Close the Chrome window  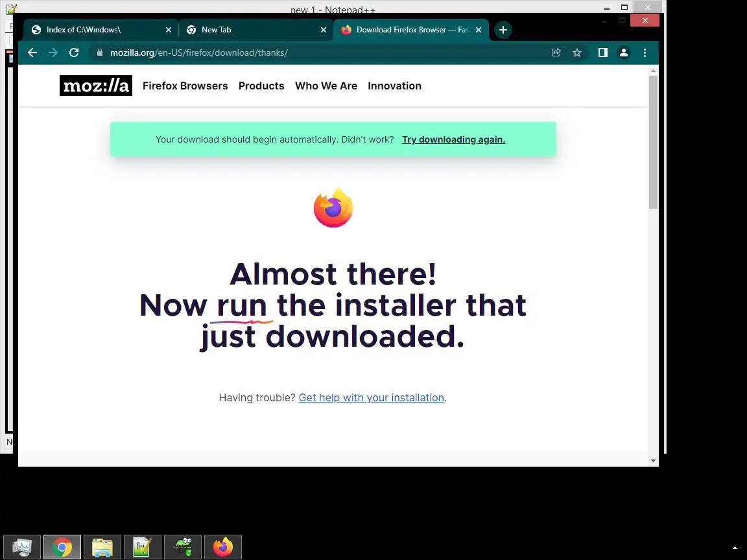pyautogui.click(x=645, y=20)
